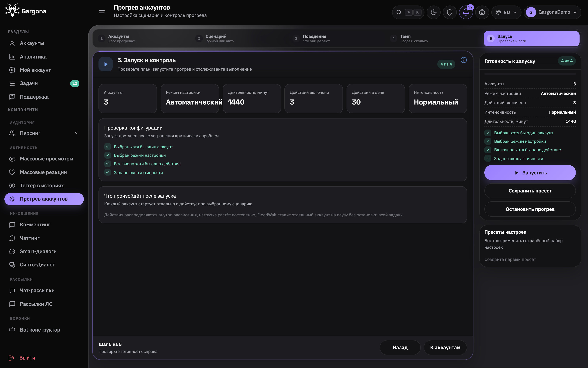Open Массовые реакции

pyautogui.click(x=44, y=172)
